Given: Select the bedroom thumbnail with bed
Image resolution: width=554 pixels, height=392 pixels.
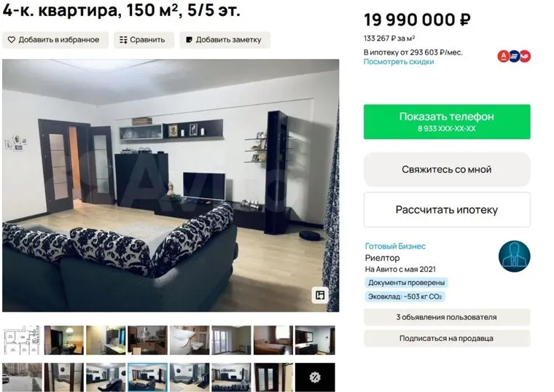Looking at the screenshot, I should [x=273, y=340].
